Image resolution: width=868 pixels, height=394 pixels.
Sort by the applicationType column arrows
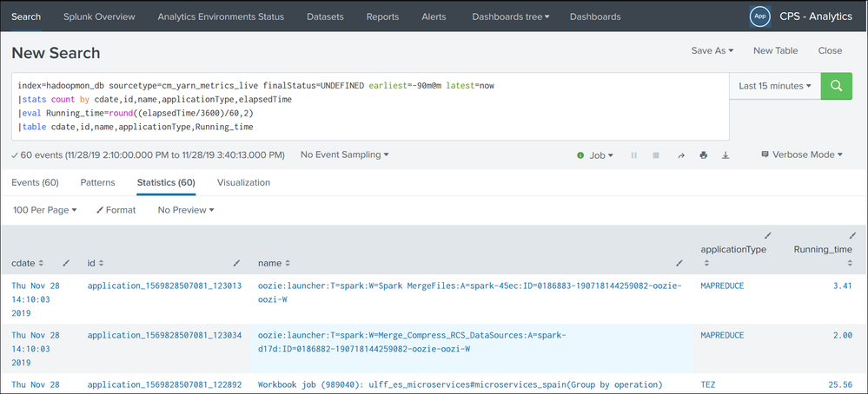pos(707,264)
